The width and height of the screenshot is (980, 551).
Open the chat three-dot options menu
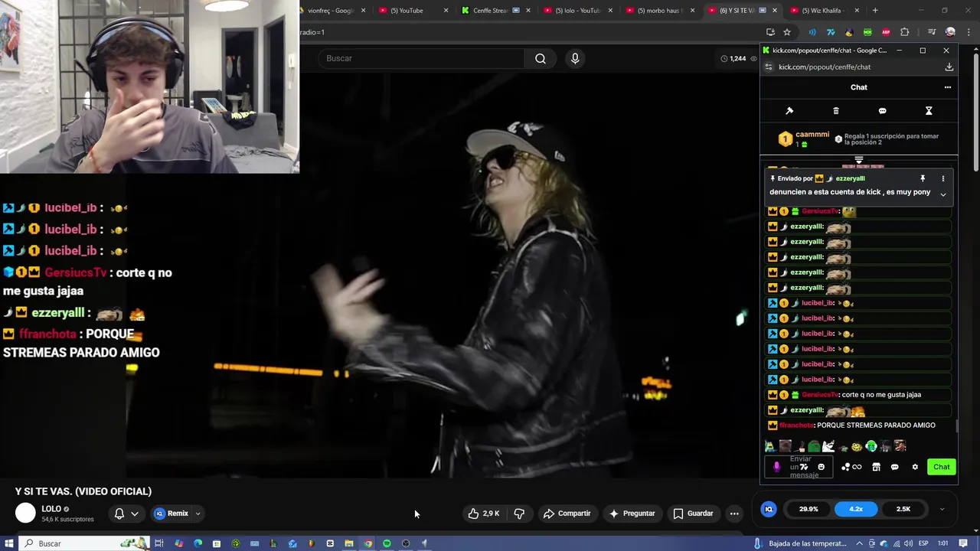(948, 87)
